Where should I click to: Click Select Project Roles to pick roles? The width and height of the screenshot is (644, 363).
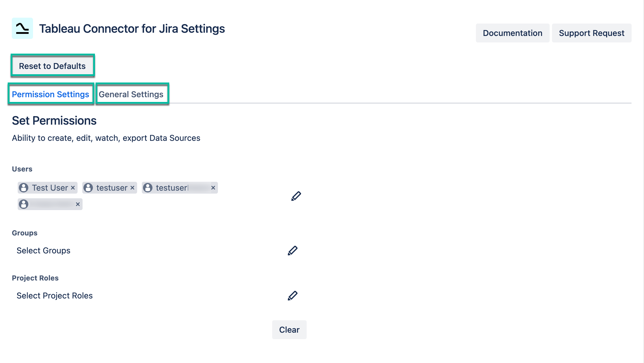coord(55,296)
